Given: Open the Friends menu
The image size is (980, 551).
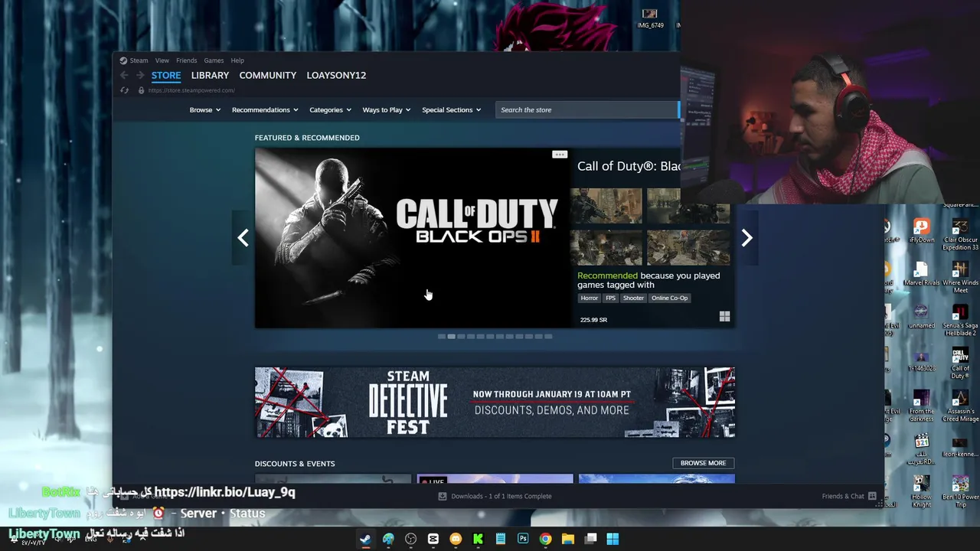Looking at the screenshot, I should pyautogui.click(x=187, y=60).
